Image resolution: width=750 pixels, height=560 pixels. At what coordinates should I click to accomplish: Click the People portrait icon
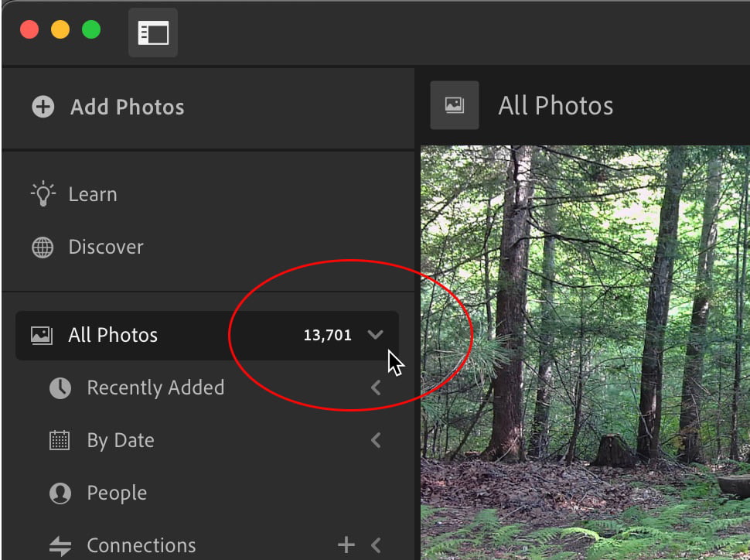tap(60, 493)
